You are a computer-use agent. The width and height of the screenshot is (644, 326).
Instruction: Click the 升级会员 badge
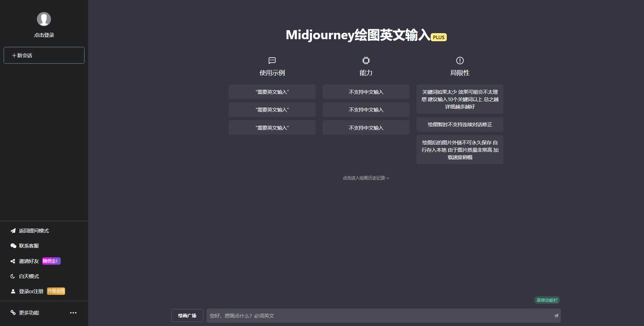[56, 291]
